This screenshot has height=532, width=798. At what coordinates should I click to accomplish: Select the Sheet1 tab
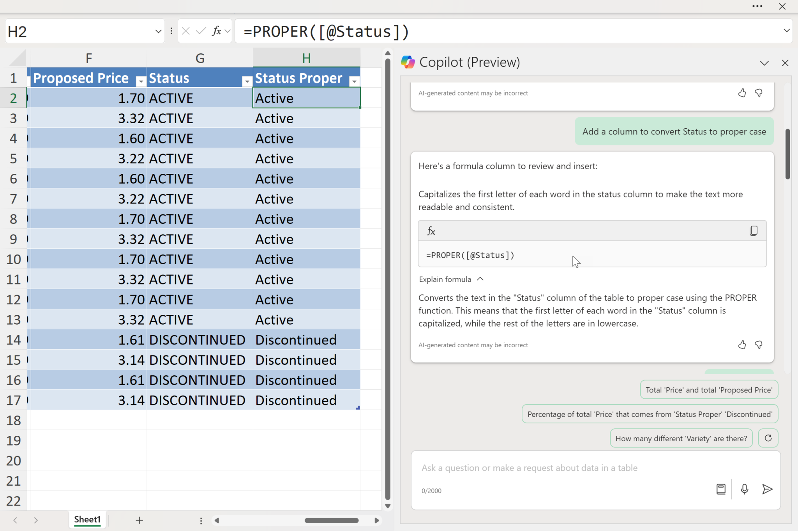click(87, 520)
